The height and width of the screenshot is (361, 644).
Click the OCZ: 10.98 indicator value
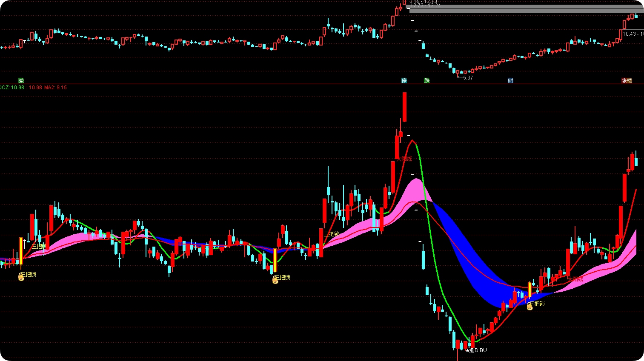click(12, 88)
